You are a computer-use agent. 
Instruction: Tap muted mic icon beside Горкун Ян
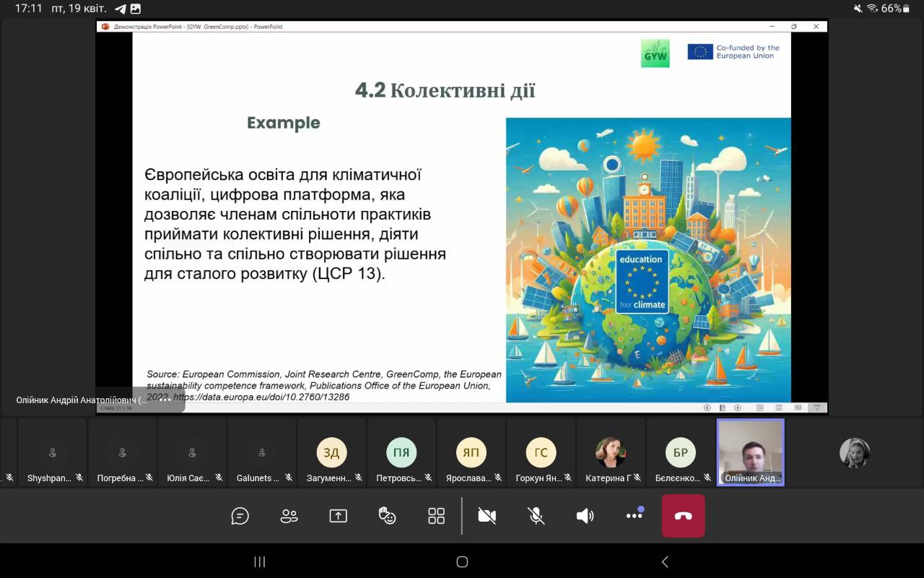tap(567, 478)
